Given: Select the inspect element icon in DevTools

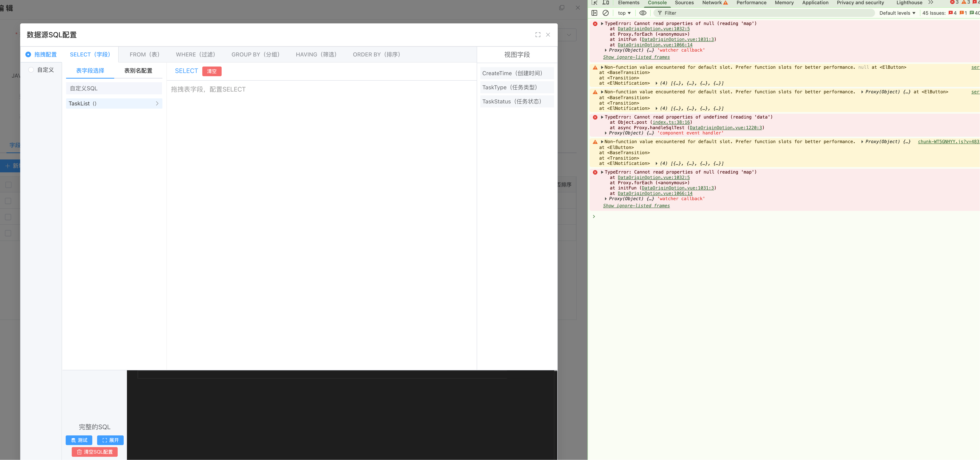Looking at the screenshot, I should [x=595, y=3].
